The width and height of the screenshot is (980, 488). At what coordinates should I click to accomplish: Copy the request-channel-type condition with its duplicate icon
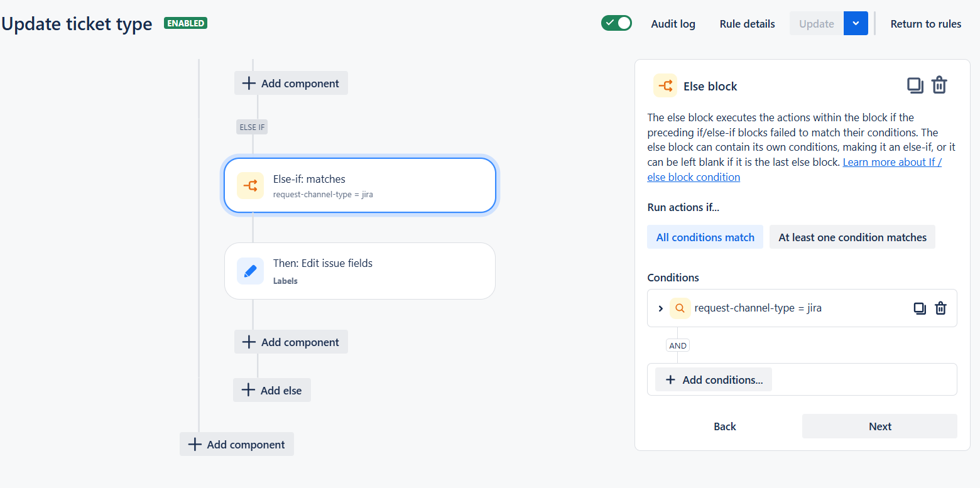(x=920, y=308)
